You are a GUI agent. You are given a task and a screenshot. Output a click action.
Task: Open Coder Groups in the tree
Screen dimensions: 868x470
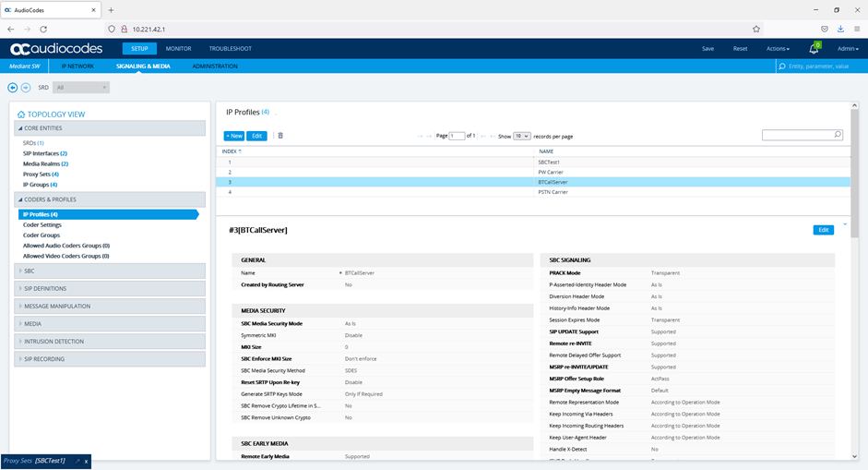pyautogui.click(x=42, y=235)
